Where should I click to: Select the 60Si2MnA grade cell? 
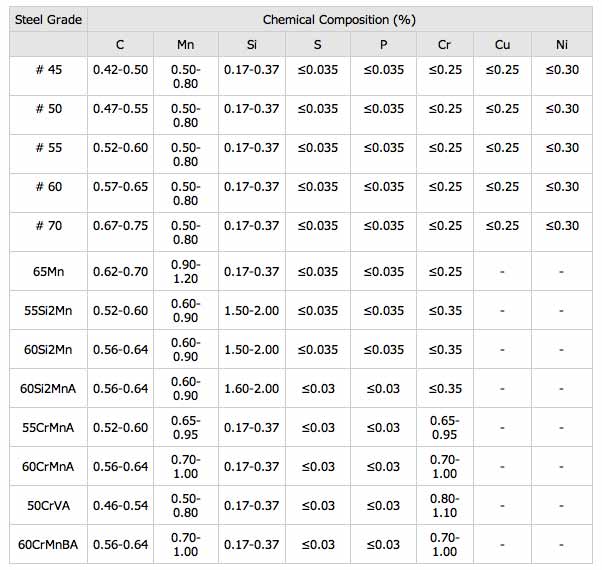click(48, 388)
